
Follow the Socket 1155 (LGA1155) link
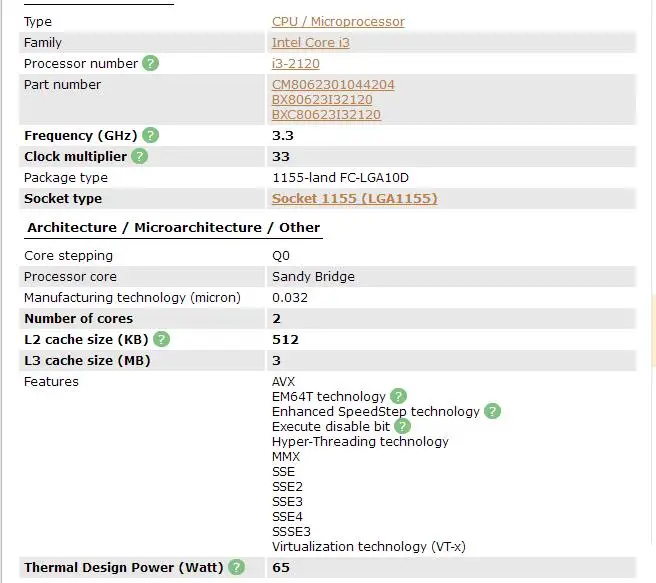pyautogui.click(x=355, y=198)
